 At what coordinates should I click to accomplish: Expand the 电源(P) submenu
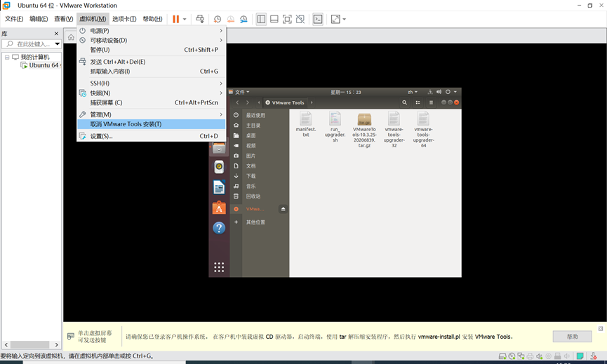(152, 31)
